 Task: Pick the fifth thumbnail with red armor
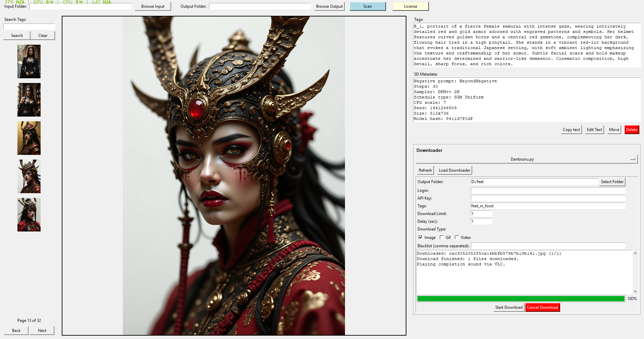[x=29, y=215]
